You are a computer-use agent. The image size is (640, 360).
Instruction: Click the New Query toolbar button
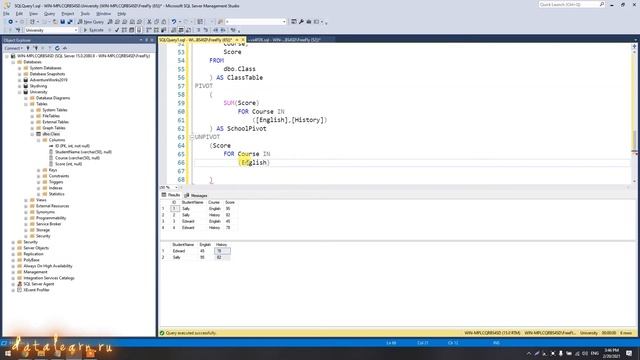91,22
